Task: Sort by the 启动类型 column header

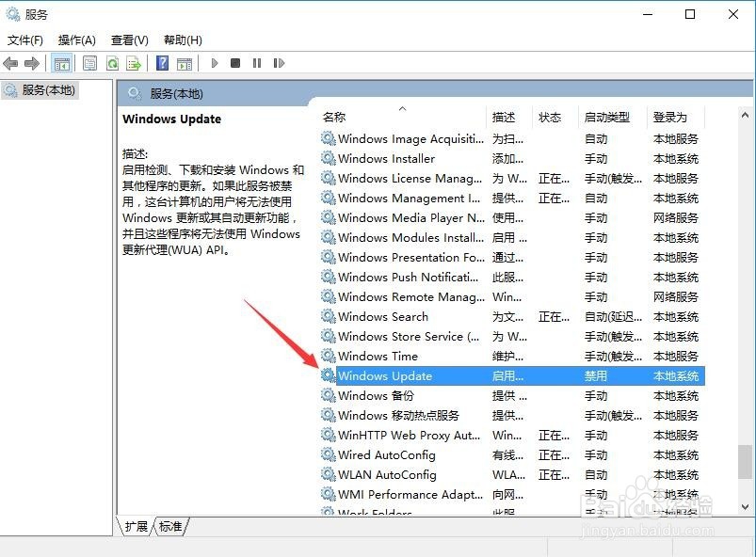Action: click(612, 117)
